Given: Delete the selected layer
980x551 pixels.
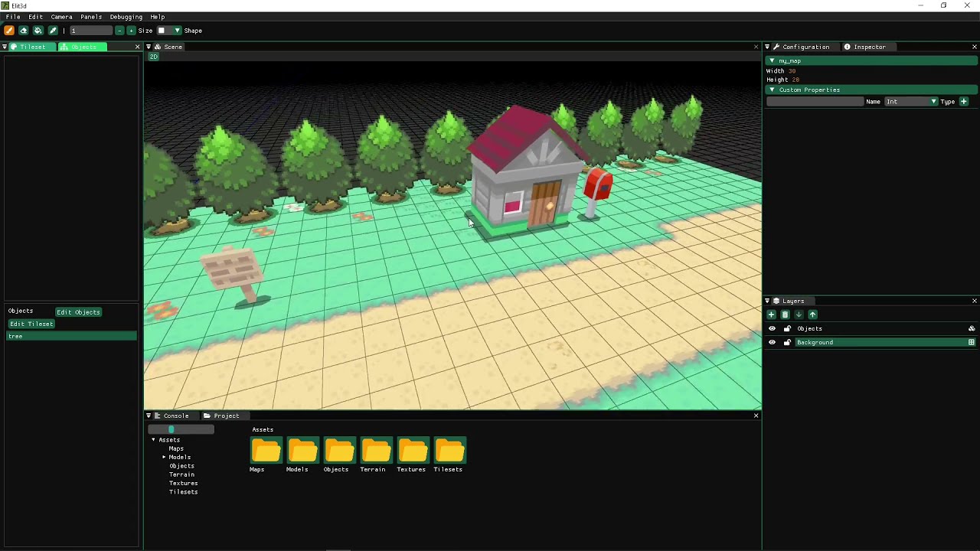Looking at the screenshot, I should [786, 315].
